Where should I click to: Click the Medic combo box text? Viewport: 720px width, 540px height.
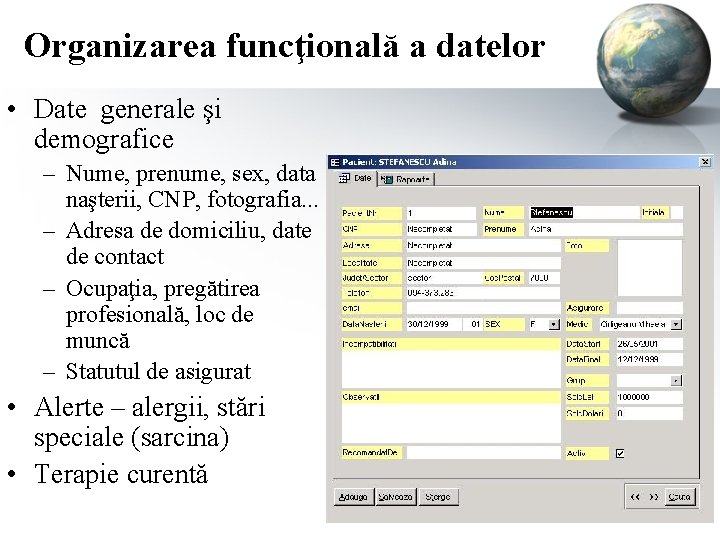(x=635, y=325)
